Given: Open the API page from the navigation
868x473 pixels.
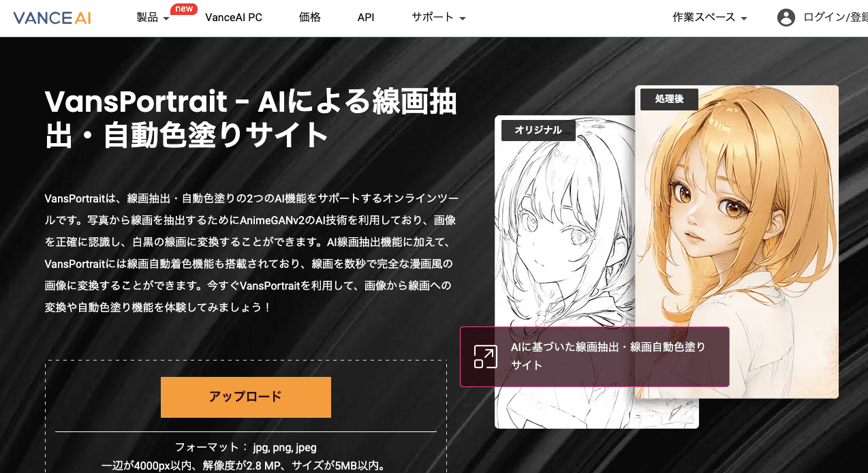Looking at the screenshot, I should coord(366,18).
